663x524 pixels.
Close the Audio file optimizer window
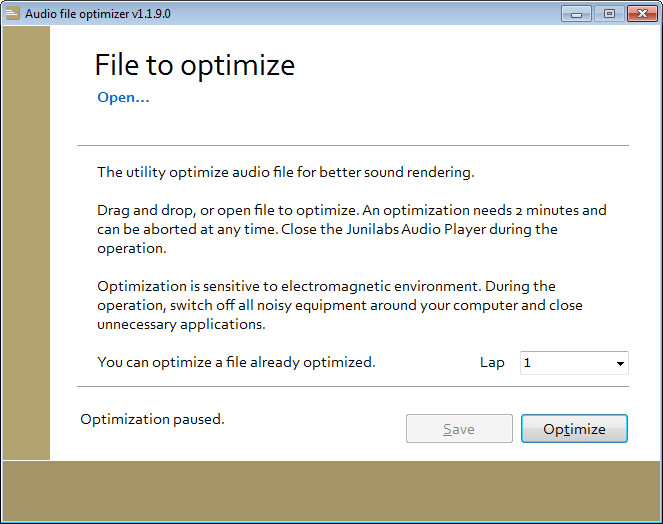click(642, 14)
